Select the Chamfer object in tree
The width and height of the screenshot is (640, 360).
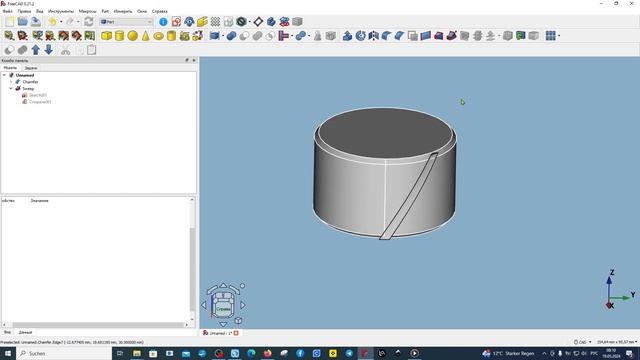30,82
